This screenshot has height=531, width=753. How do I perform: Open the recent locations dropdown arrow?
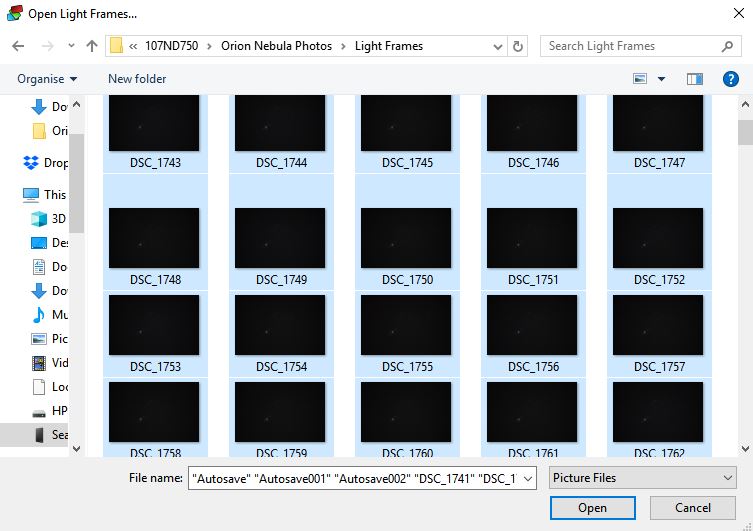point(71,46)
